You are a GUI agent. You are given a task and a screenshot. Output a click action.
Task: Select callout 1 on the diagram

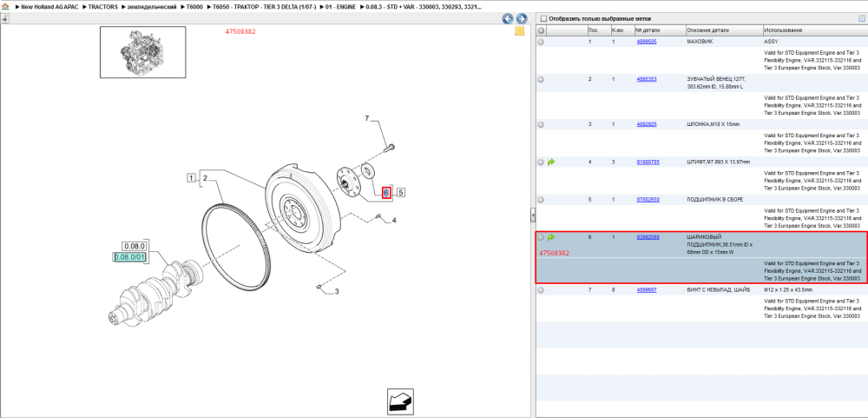191,178
